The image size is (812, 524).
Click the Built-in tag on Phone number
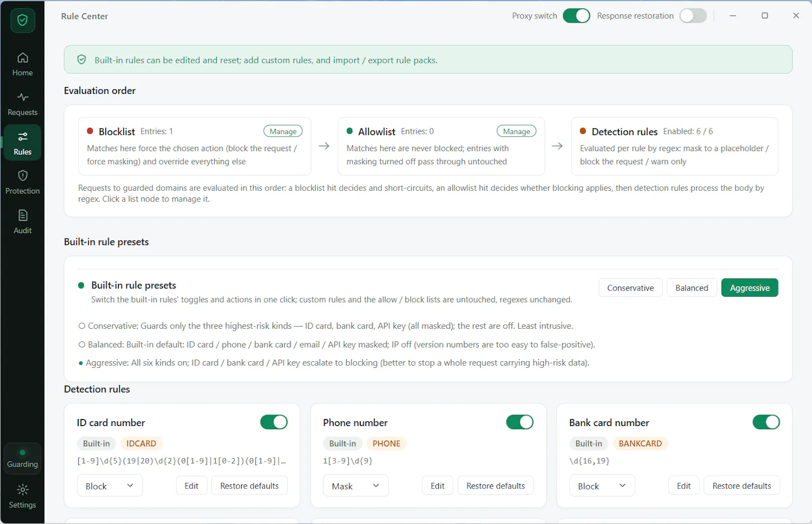click(x=343, y=443)
